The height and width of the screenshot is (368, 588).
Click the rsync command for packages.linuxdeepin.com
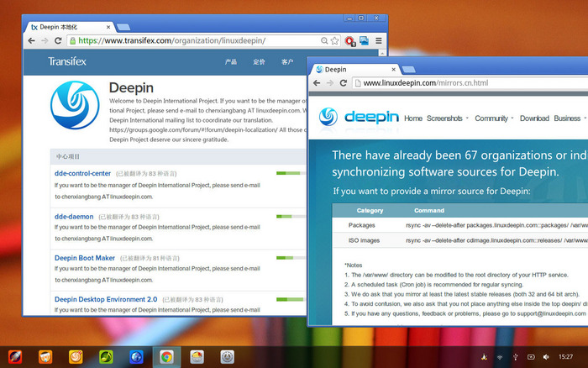click(497, 225)
